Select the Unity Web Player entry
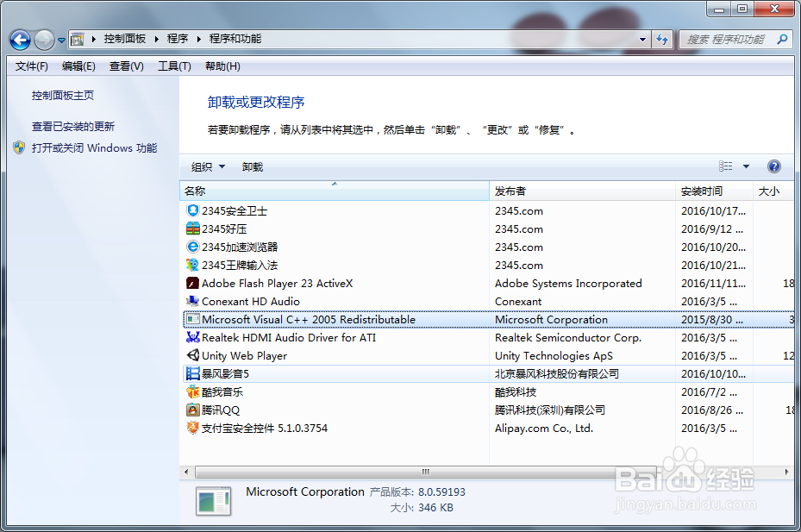Image resolution: width=801 pixels, height=532 pixels. (488, 356)
